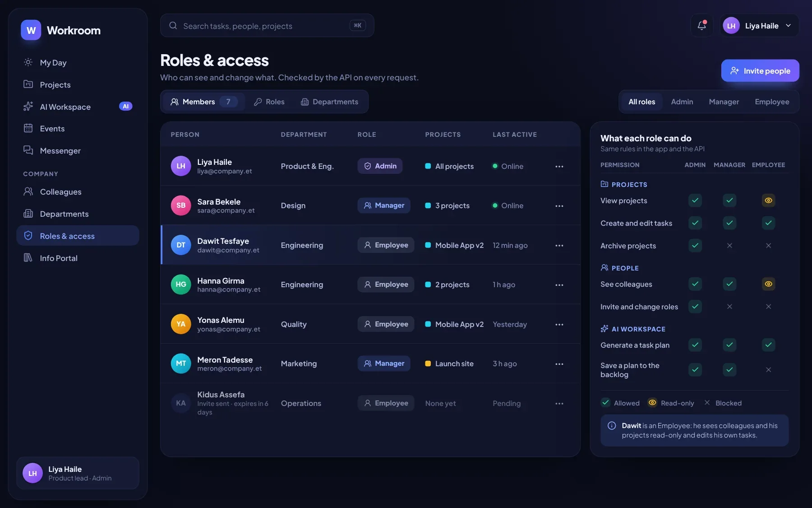Switch to the Departments tab
This screenshot has height=508, width=812.
pos(330,102)
